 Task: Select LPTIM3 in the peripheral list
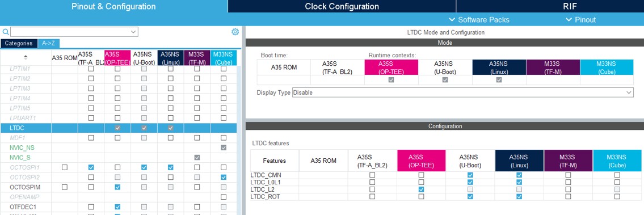pyautogui.click(x=20, y=88)
